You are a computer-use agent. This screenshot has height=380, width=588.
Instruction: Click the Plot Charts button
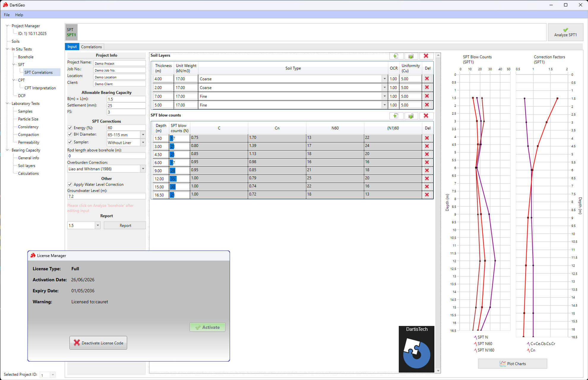512,364
